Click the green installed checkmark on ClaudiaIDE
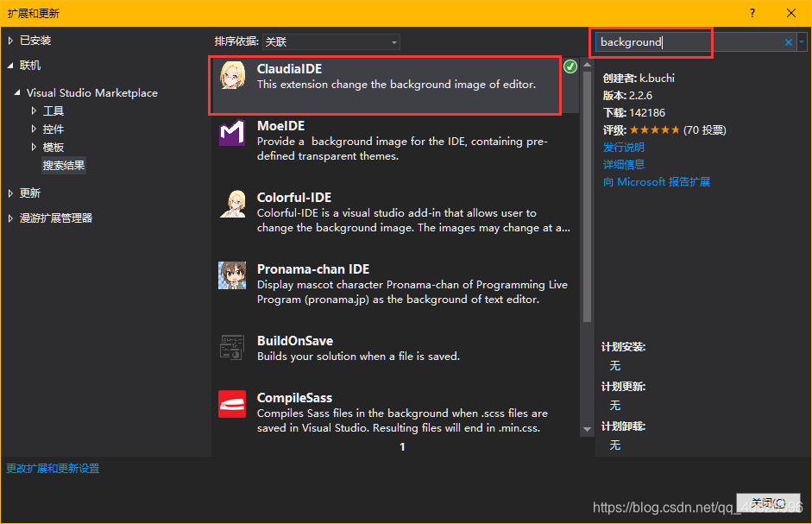Screen dimensions: 812x524 (x=570, y=66)
